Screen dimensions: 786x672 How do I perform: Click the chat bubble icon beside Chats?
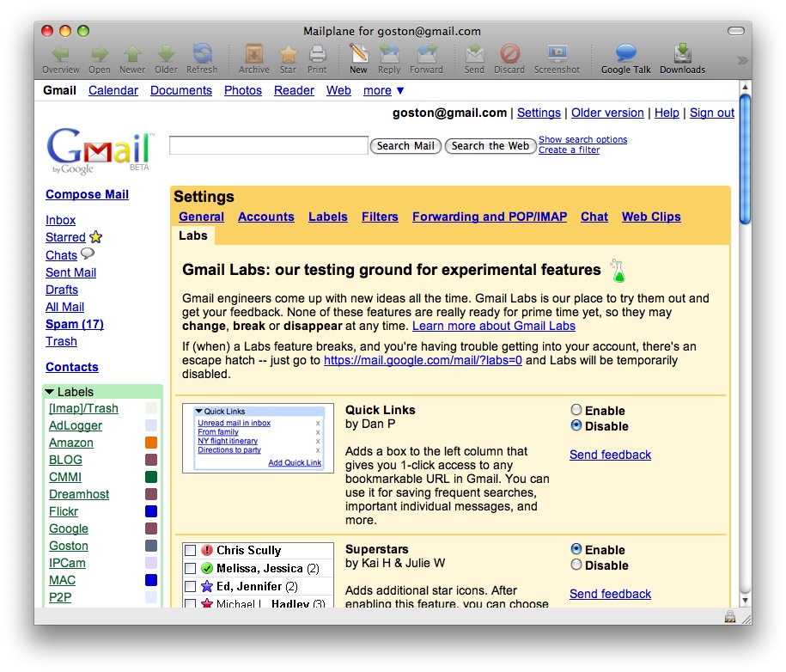[x=88, y=254]
